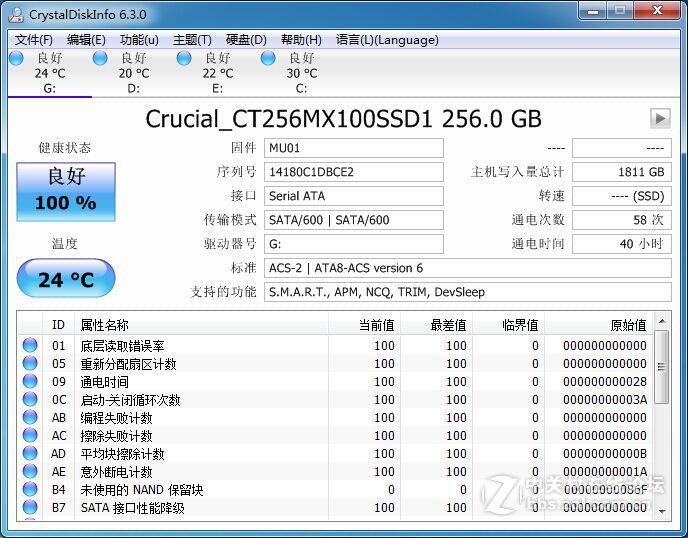Select the 未使用的 NAND 保留块 attribute name

142,490
